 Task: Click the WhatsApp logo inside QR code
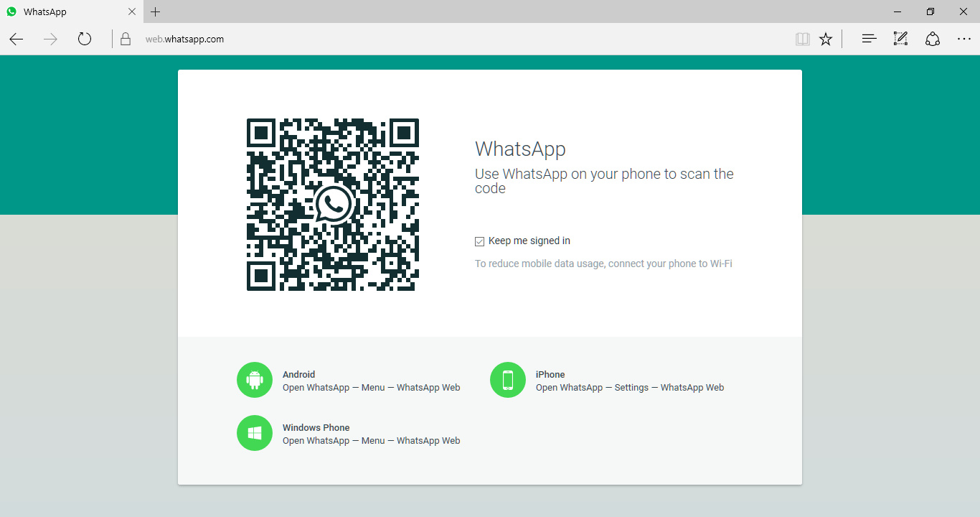click(x=333, y=205)
